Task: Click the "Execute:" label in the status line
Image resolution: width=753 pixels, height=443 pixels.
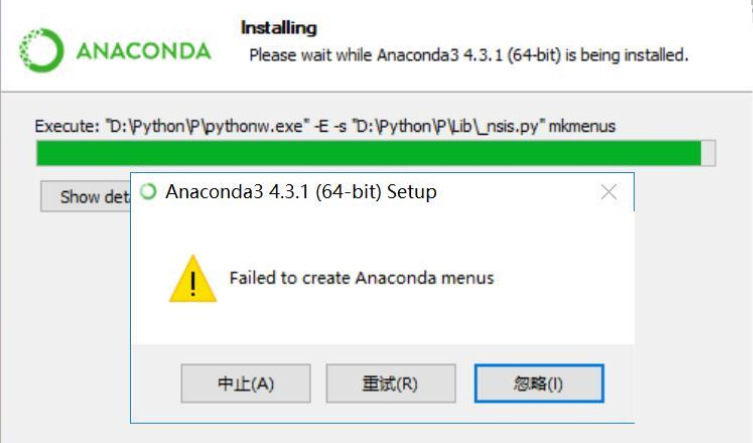Action: pos(67,126)
